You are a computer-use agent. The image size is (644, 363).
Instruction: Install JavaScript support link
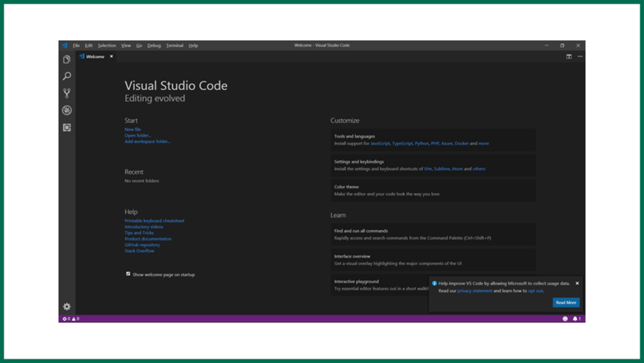pyautogui.click(x=380, y=144)
